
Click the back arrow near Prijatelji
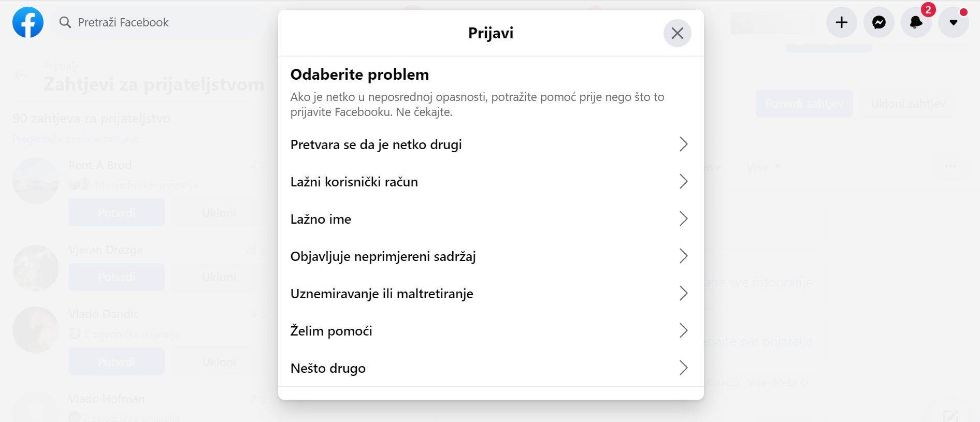[x=20, y=75]
